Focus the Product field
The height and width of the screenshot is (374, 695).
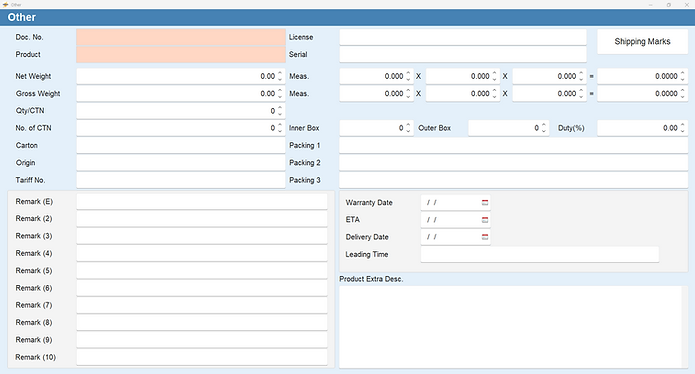point(181,55)
